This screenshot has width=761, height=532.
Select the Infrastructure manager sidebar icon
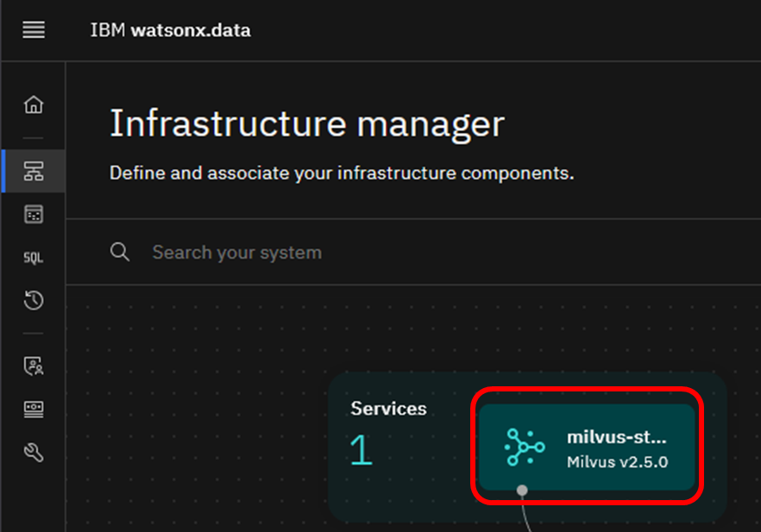[34, 172]
